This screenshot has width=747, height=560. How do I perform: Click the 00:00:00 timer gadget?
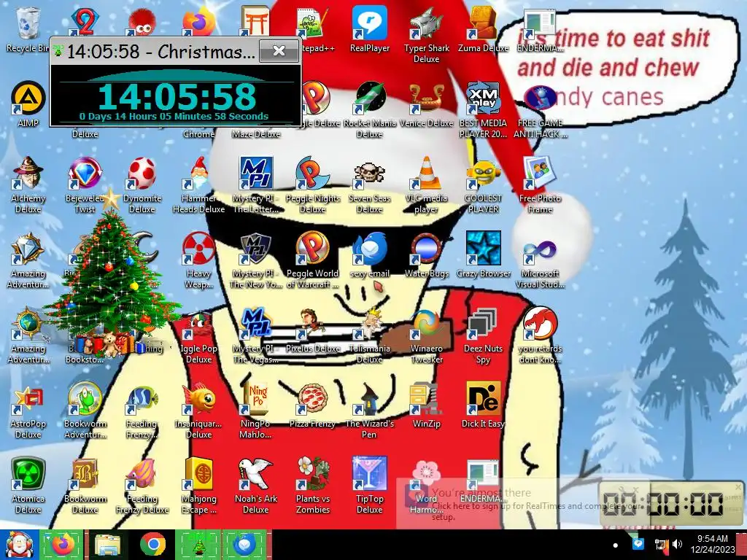tap(670, 504)
